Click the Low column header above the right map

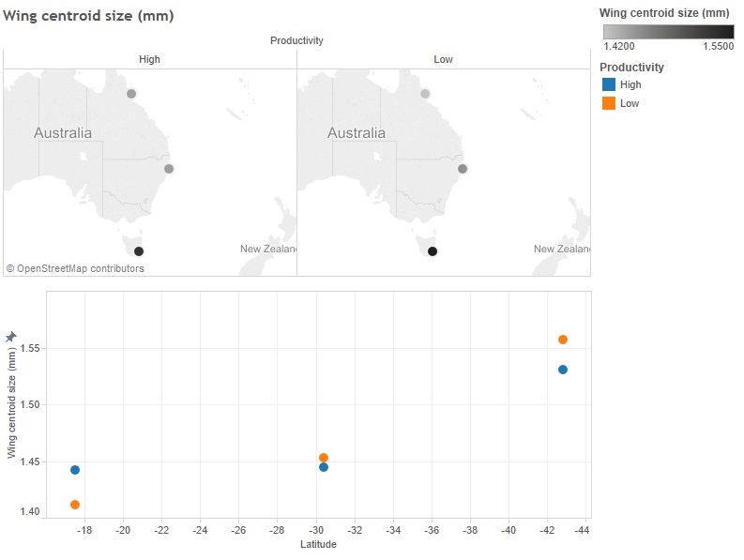(x=443, y=59)
